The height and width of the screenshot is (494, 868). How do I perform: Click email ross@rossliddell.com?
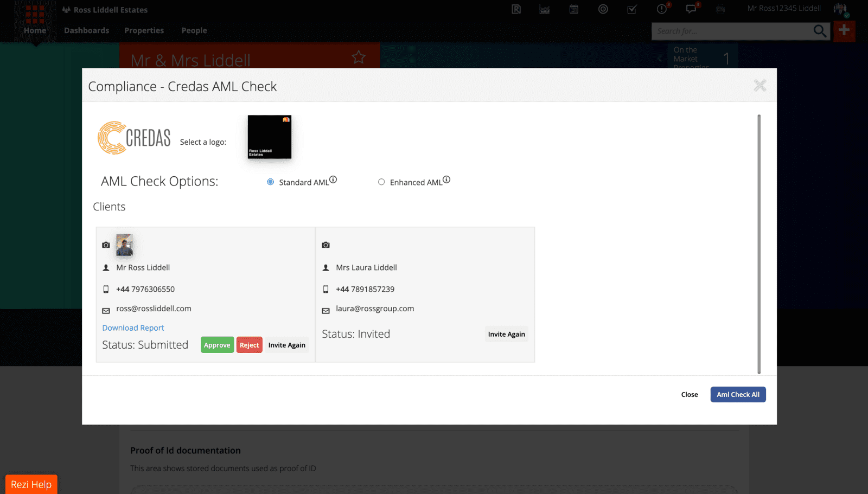coord(154,309)
